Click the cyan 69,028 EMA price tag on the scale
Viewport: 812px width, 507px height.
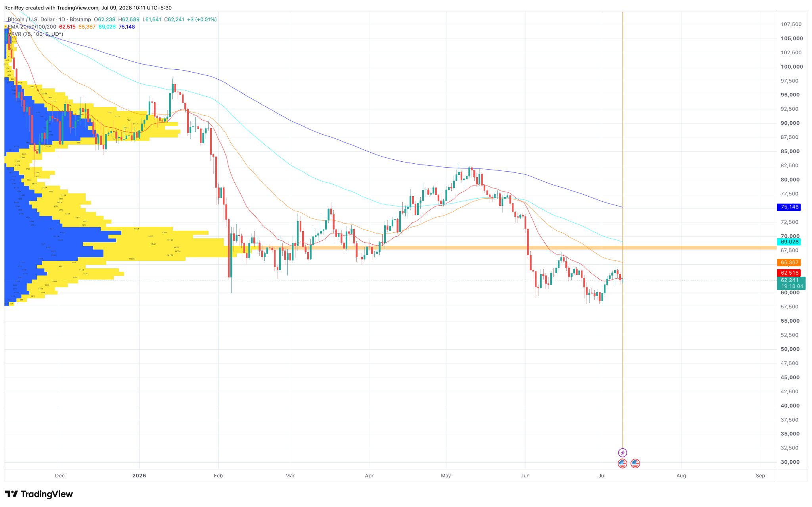coord(790,242)
